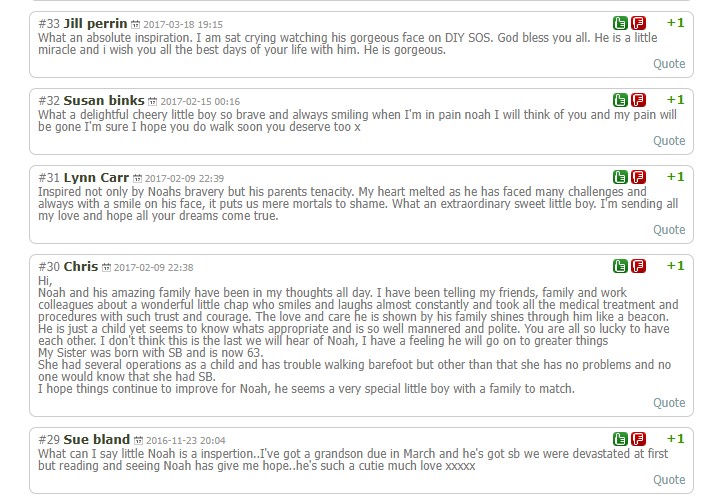Image resolution: width=702 pixels, height=500 pixels.
Task: Quote Lynn Carr's comment
Action: 669,229
